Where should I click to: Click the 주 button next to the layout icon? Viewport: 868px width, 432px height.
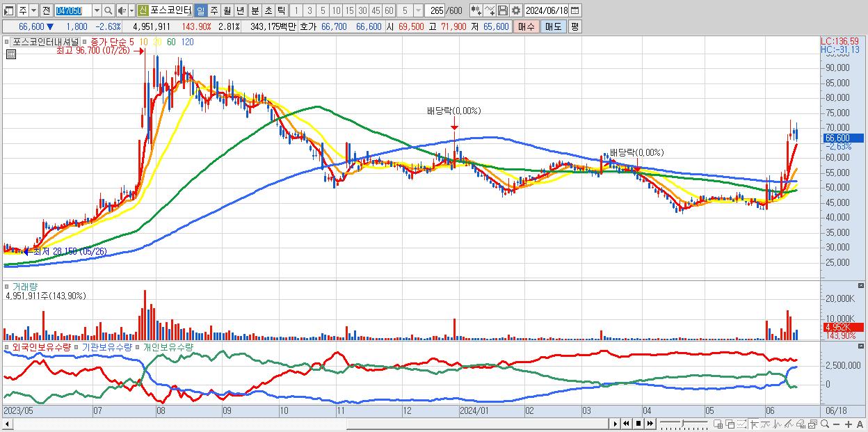[x=23, y=10]
